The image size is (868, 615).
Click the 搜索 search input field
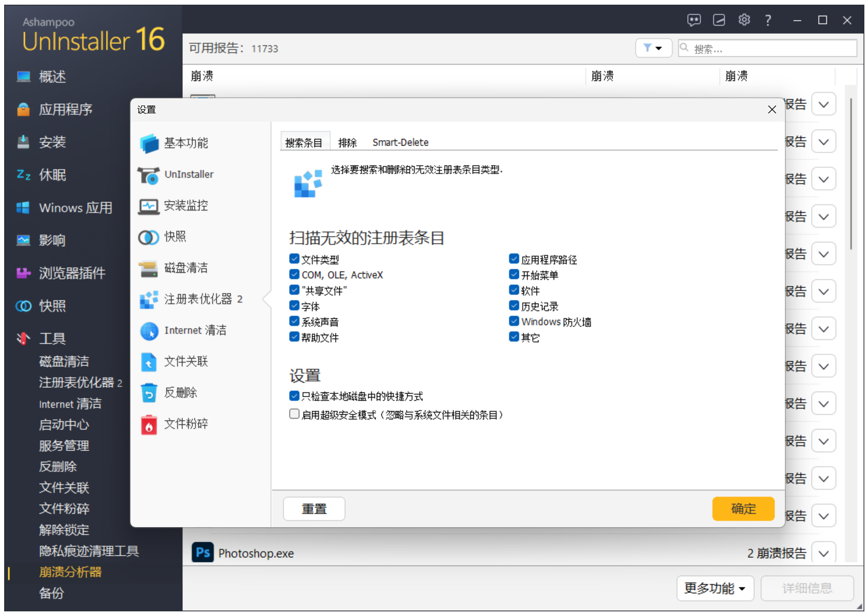768,48
